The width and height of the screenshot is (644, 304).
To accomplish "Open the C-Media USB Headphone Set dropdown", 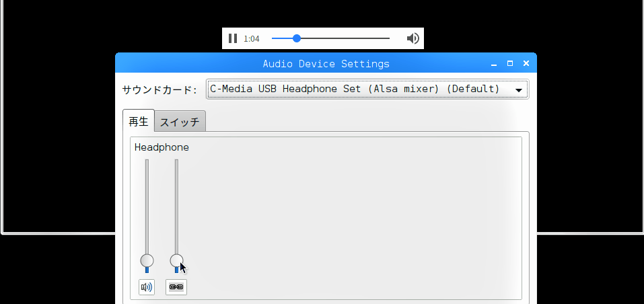I will [x=367, y=89].
